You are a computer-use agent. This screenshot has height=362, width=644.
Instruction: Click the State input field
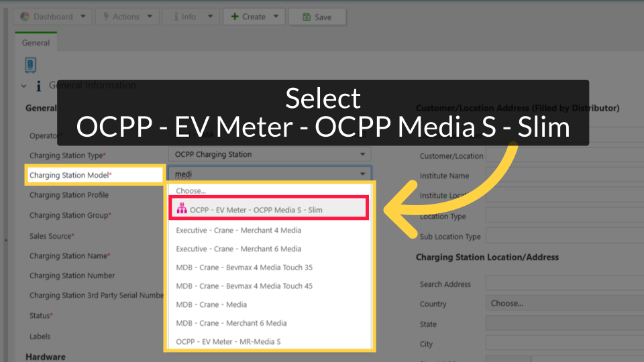565,323
